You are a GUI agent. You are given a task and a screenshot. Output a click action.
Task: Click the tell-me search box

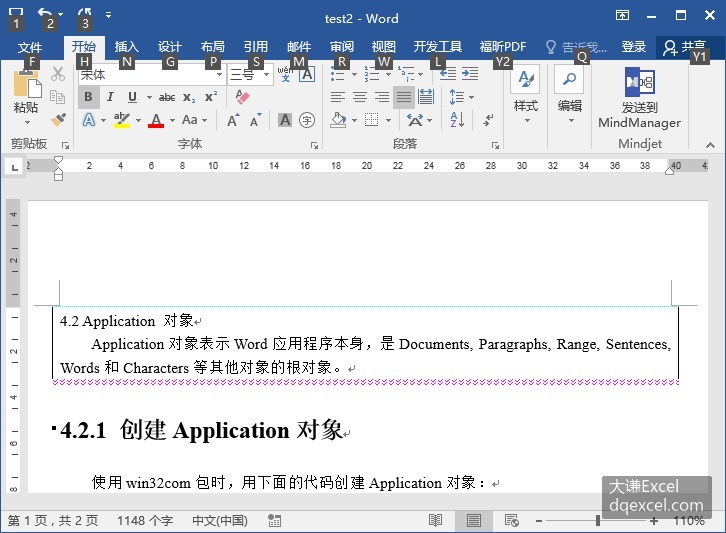(576, 47)
